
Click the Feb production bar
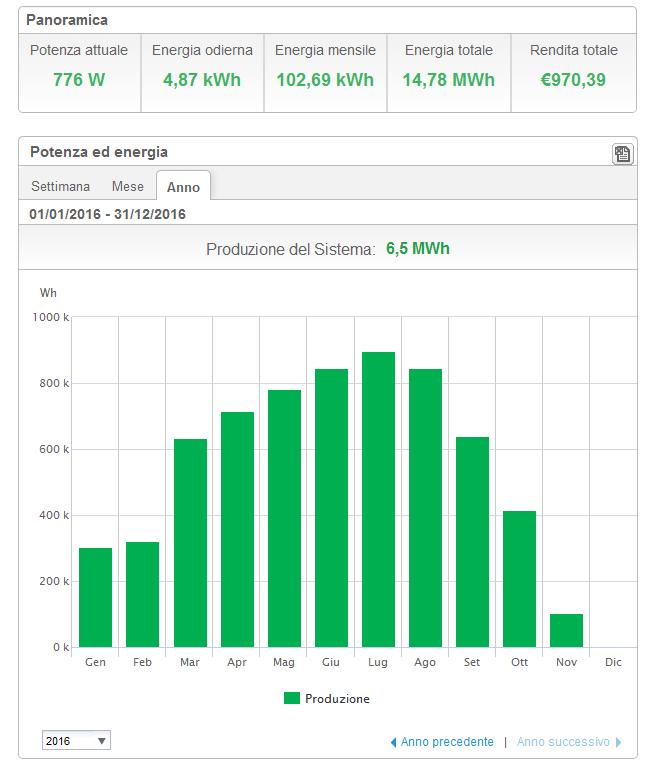click(143, 594)
